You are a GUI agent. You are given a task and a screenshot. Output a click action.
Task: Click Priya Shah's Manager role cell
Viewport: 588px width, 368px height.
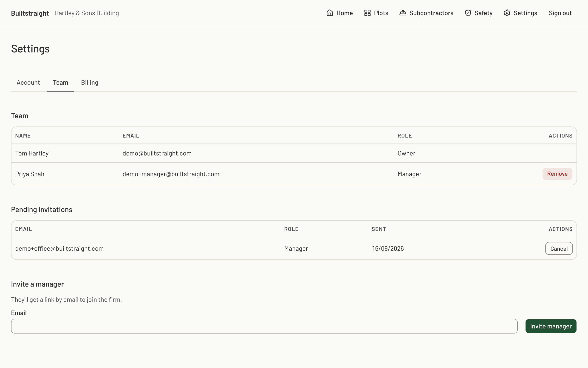coord(409,174)
